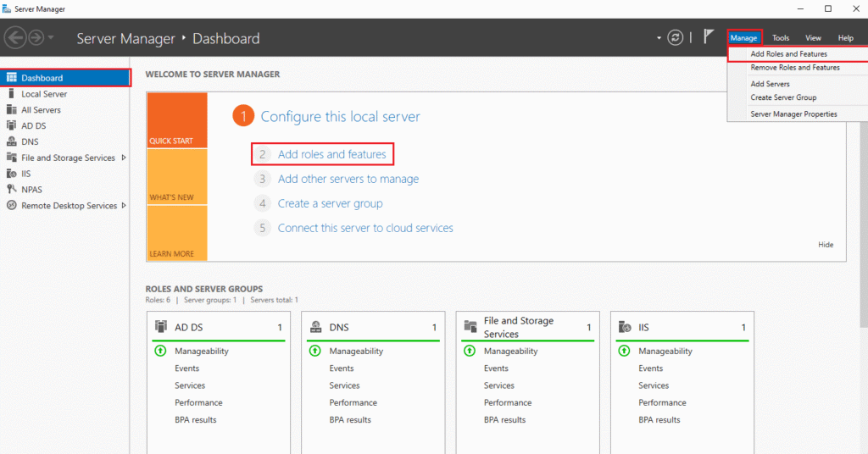This screenshot has height=454, width=868.
Task: Select the WHAT'S NEW tile
Action: (x=177, y=177)
